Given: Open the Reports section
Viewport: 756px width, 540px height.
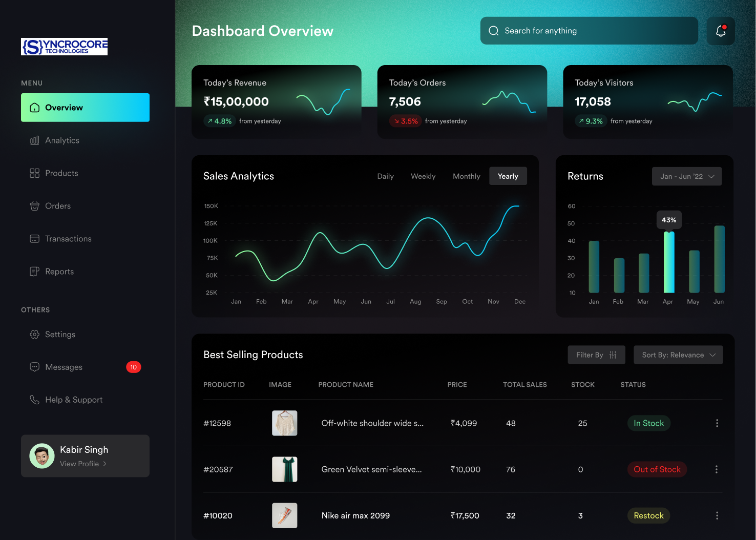Looking at the screenshot, I should 59,272.
